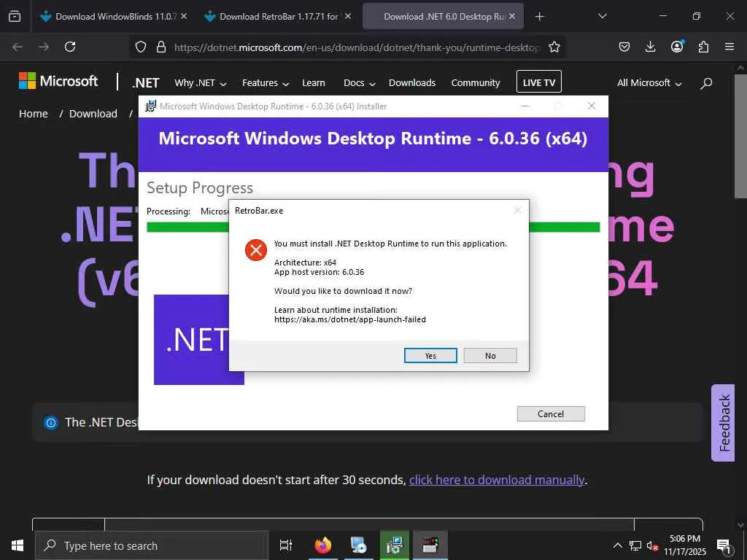Open Firefox downloads panel

(650, 47)
